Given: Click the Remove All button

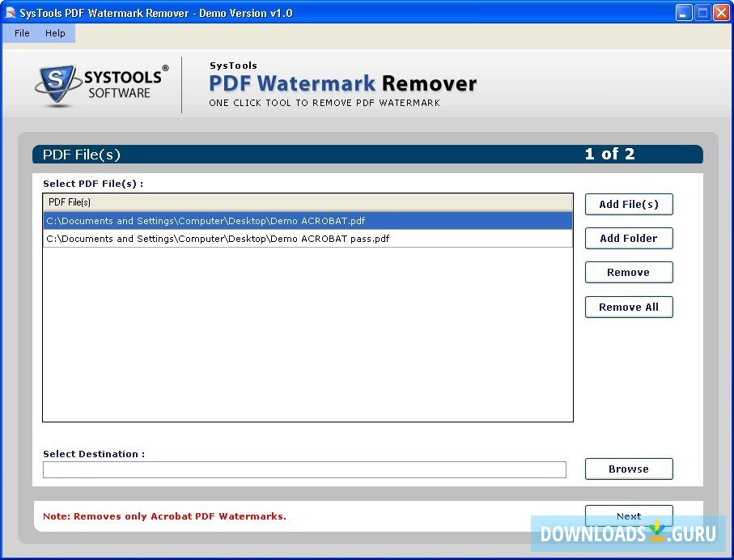Looking at the screenshot, I should point(629,308).
